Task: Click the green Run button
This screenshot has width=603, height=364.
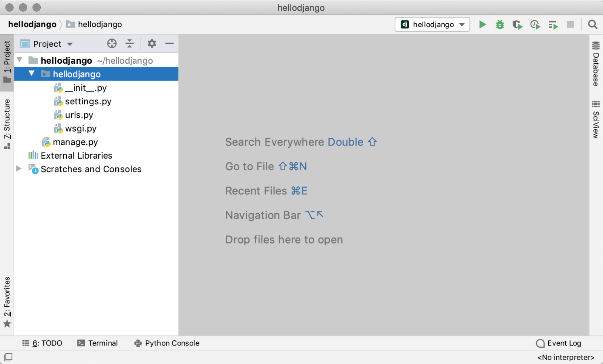Action: coord(482,25)
